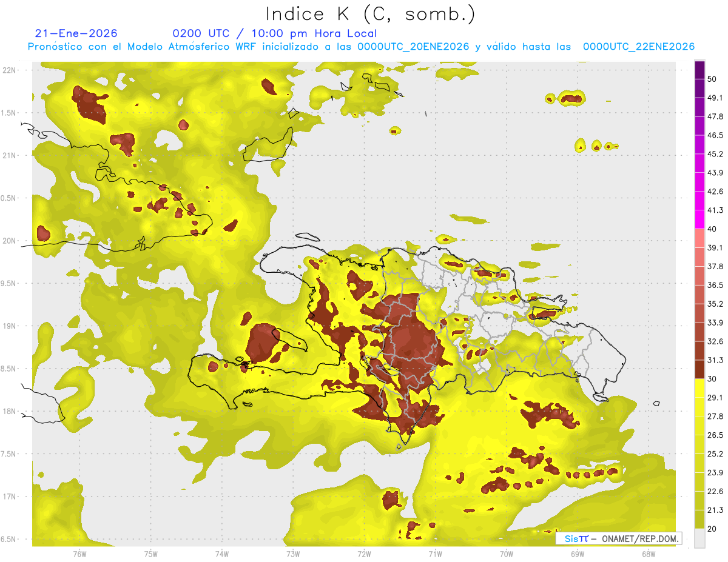Click the '76W' longitude label

79,554
